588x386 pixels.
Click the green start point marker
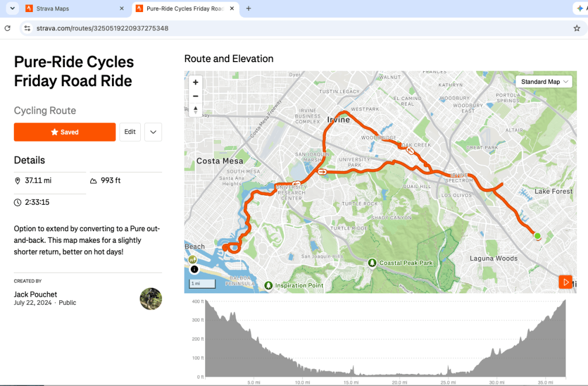[x=537, y=236]
